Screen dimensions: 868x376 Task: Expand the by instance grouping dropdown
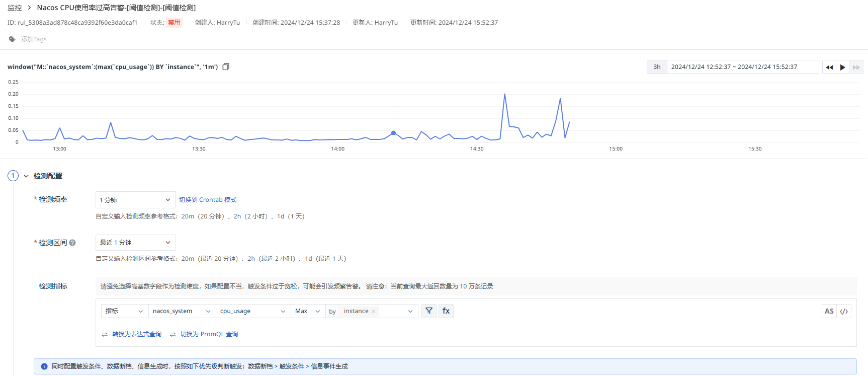(x=410, y=311)
